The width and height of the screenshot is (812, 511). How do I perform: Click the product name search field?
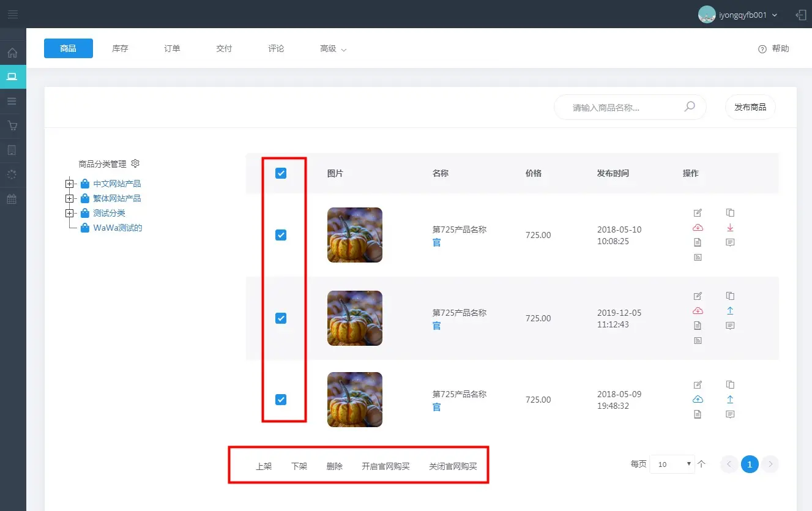click(624, 108)
